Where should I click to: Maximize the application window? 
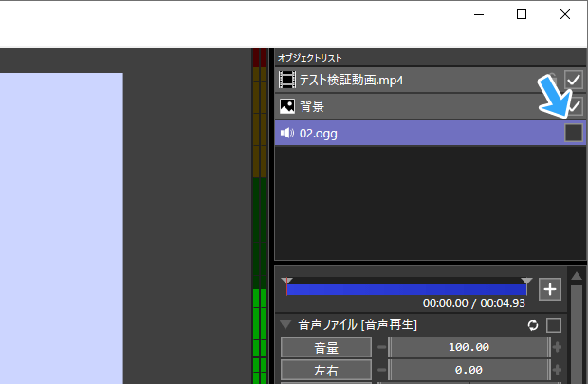point(522,14)
